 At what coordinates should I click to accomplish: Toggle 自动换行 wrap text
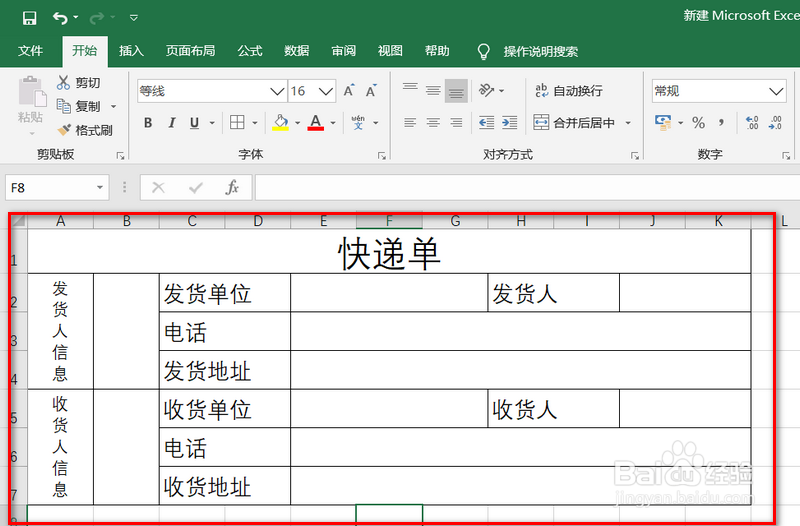[x=569, y=91]
